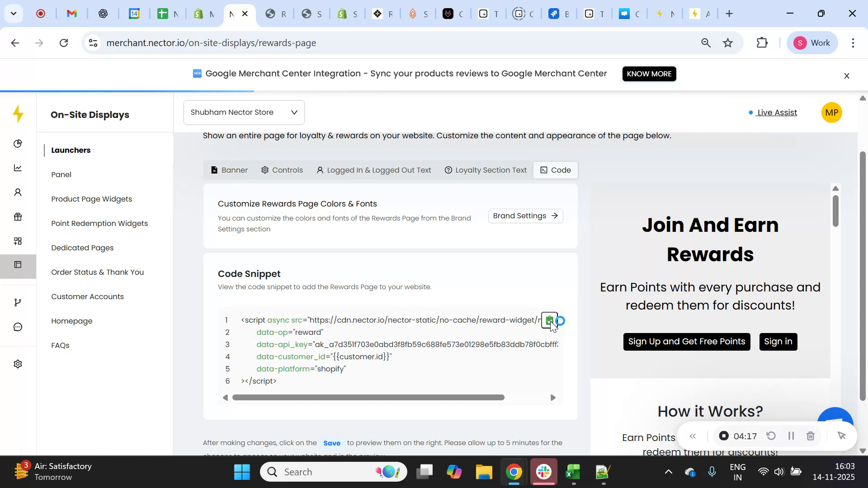Open the chat messages icon in sidebar

18,327
